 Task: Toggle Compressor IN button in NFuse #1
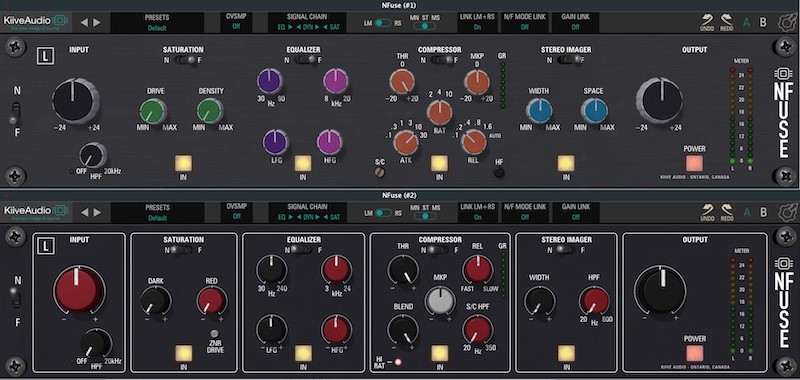point(439,163)
